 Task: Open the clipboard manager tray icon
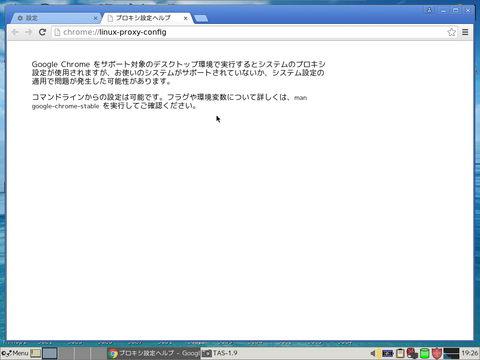coord(400,353)
